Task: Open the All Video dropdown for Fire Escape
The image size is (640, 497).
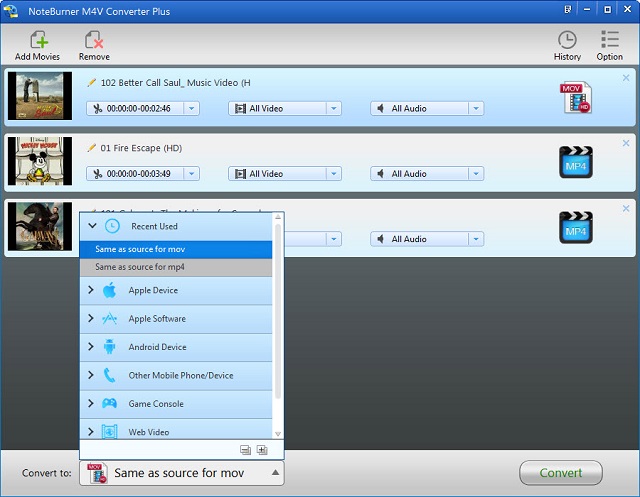Action: (x=333, y=174)
